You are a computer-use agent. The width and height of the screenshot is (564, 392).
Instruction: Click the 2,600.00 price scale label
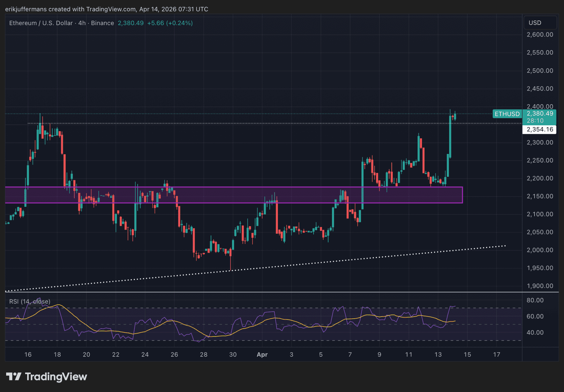tap(539, 35)
